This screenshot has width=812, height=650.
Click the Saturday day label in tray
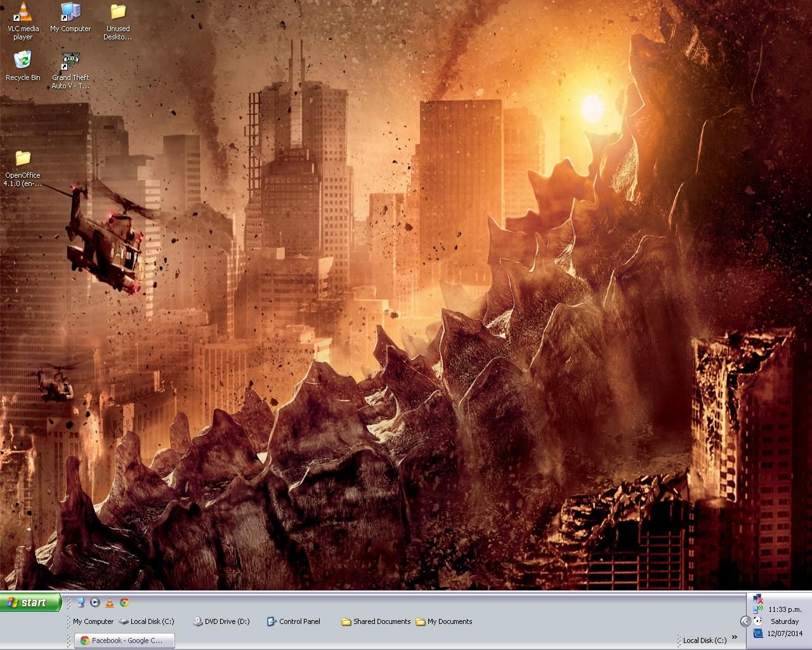[785, 621]
